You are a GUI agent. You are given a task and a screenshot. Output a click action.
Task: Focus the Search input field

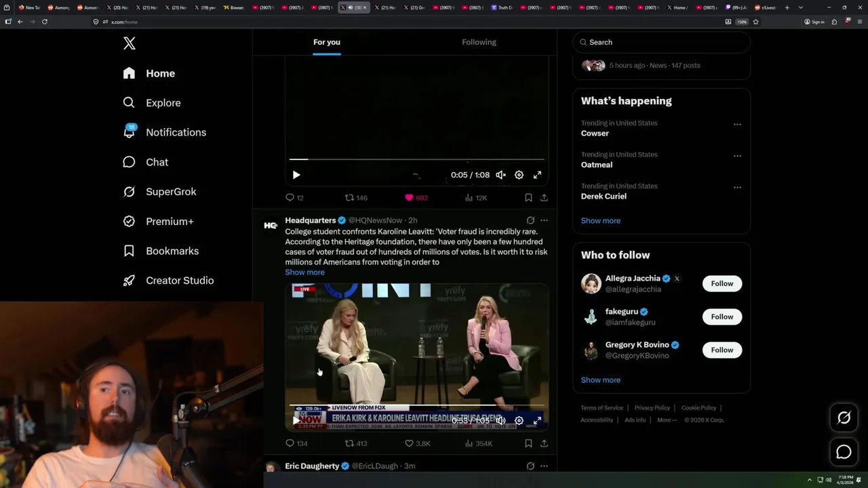coord(662,42)
